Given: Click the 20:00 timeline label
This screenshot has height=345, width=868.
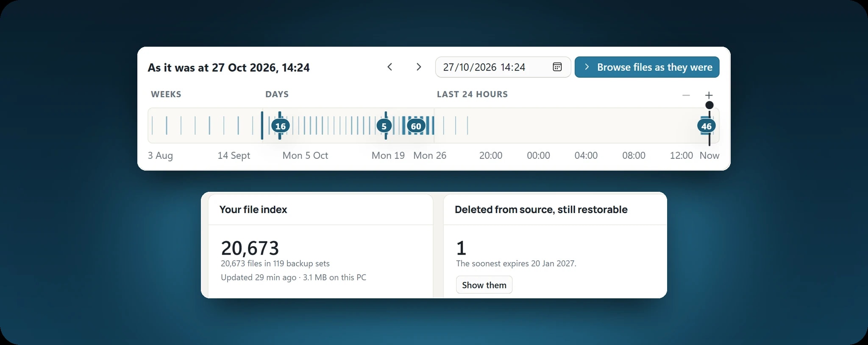Looking at the screenshot, I should coord(491,156).
